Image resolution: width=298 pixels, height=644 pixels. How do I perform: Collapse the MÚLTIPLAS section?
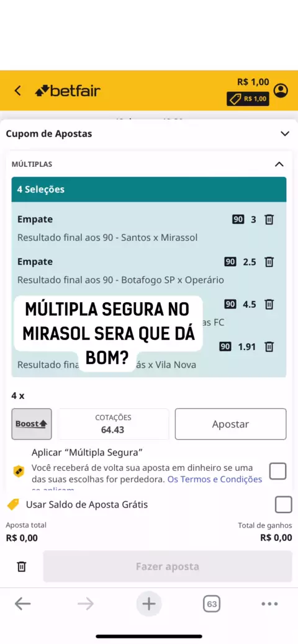click(279, 164)
